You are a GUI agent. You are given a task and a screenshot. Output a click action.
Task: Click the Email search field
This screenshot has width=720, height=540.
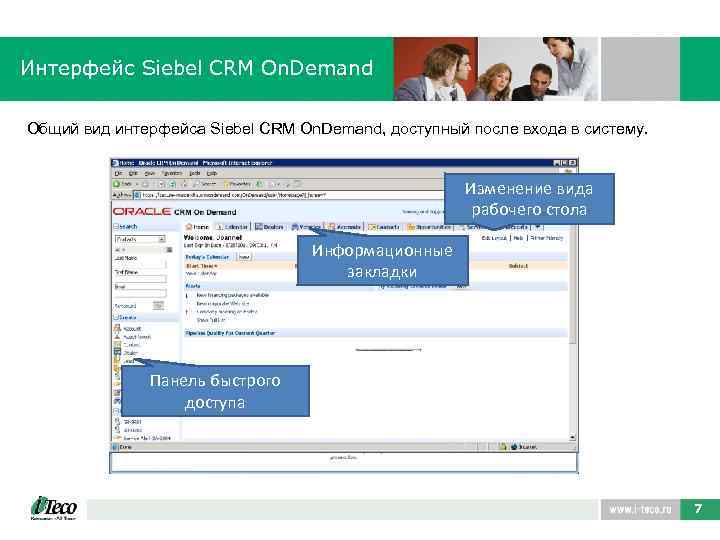click(140, 293)
